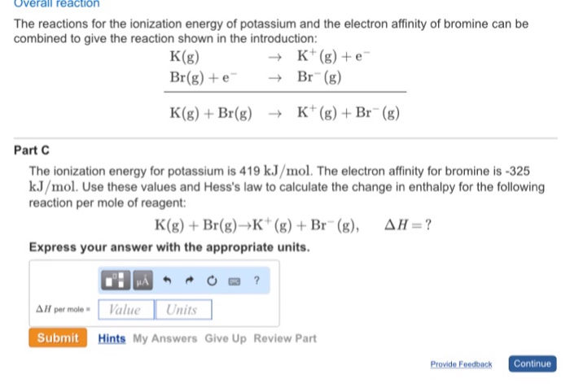
Task: Open the μÅ symbols palette
Action: [x=142, y=281]
